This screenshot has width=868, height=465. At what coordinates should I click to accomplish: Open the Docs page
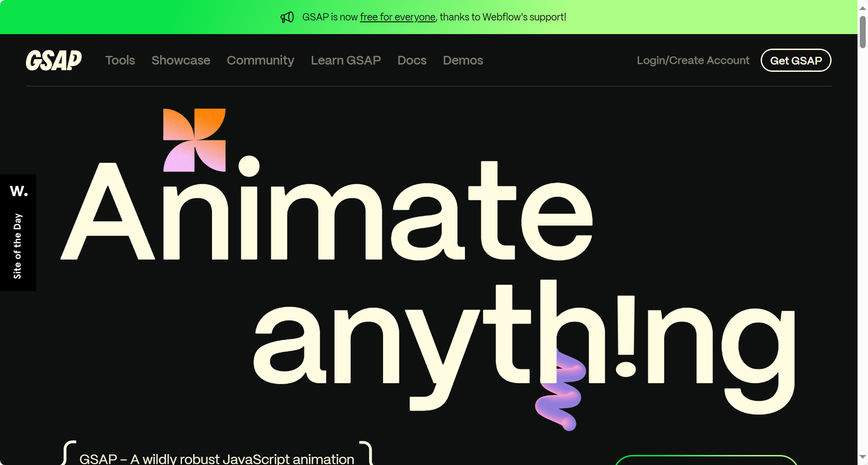412,60
